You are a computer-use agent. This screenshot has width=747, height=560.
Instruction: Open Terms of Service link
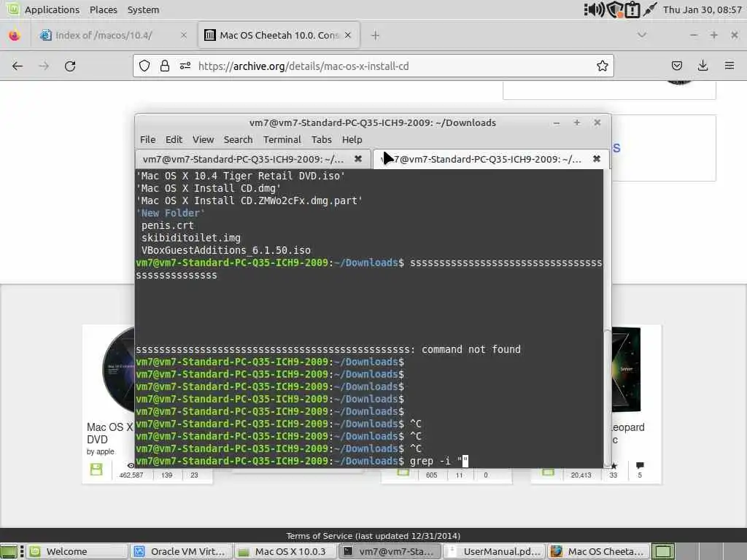pos(373,536)
